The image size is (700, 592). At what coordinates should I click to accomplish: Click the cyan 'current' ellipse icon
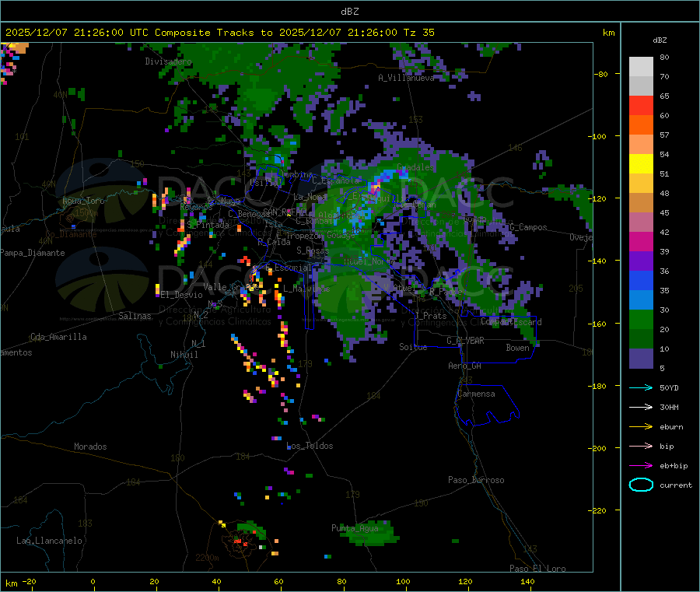[x=641, y=485]
